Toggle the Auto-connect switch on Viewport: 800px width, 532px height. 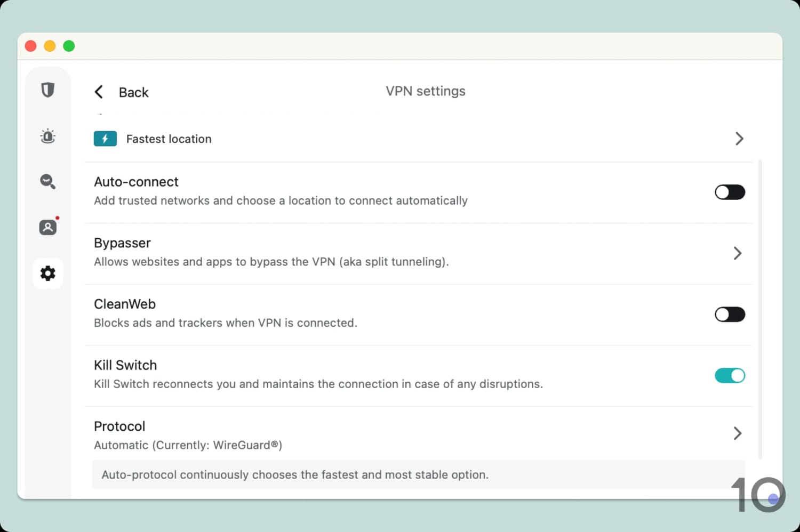(x=730, y=192)
